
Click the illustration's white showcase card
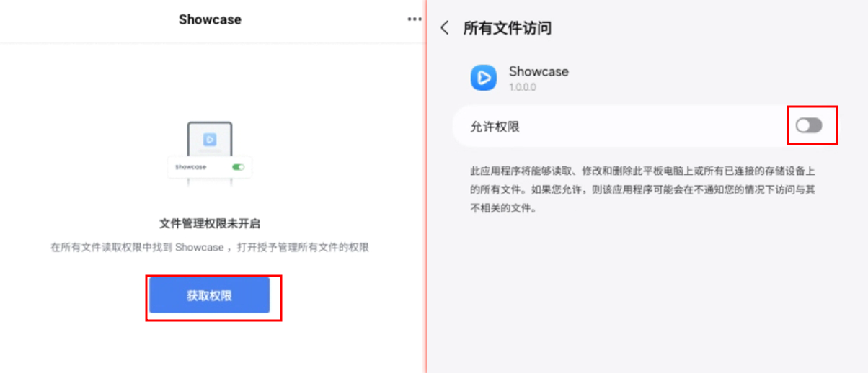tap(210, 167)
